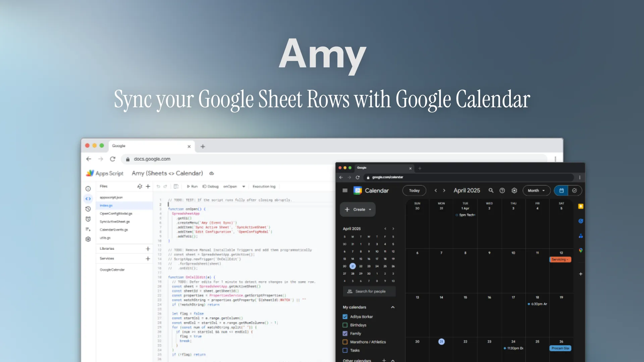Check the Marathons / Athletics calendar
Screen dimensions: 644x362
[x=345, y=342]
